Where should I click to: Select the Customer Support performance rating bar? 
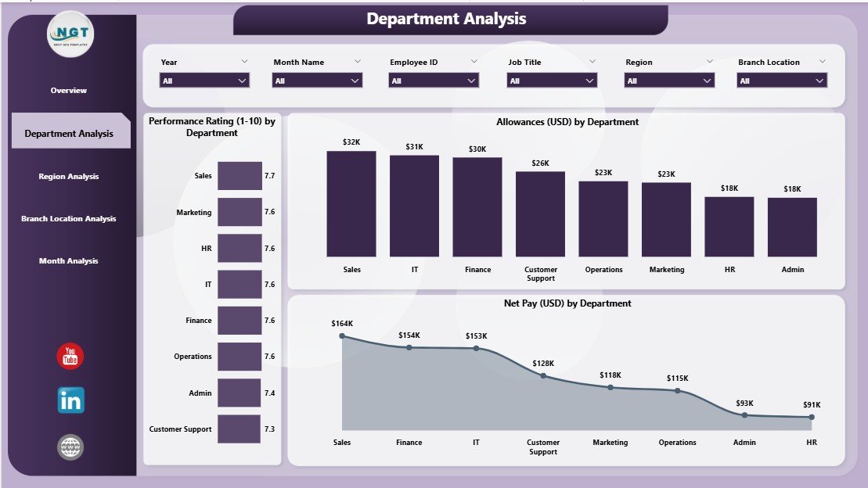(239, 429)
